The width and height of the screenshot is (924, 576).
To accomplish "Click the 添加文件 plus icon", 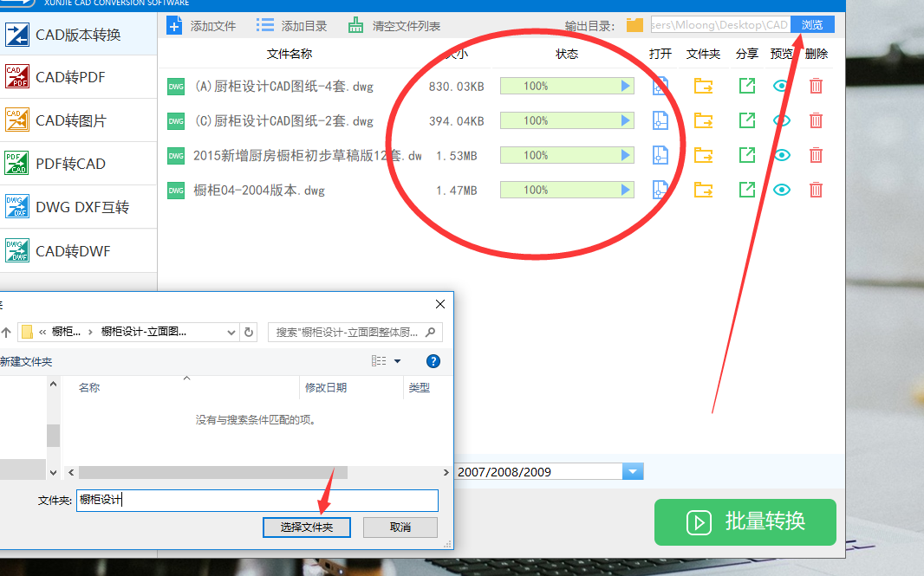I will pyautogui.click(x=174, y=26).
